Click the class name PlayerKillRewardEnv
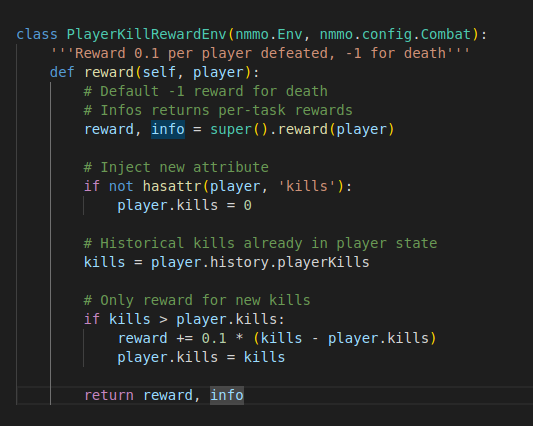This screenshot has height=426, width=533. pyautogui.click(x=147, y=34)
